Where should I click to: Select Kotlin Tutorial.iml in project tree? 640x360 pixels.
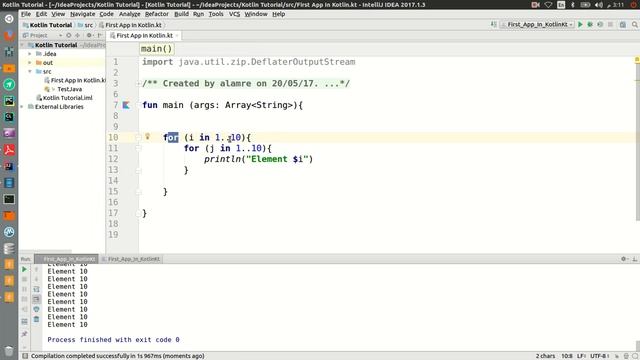[x=64, y=98]
